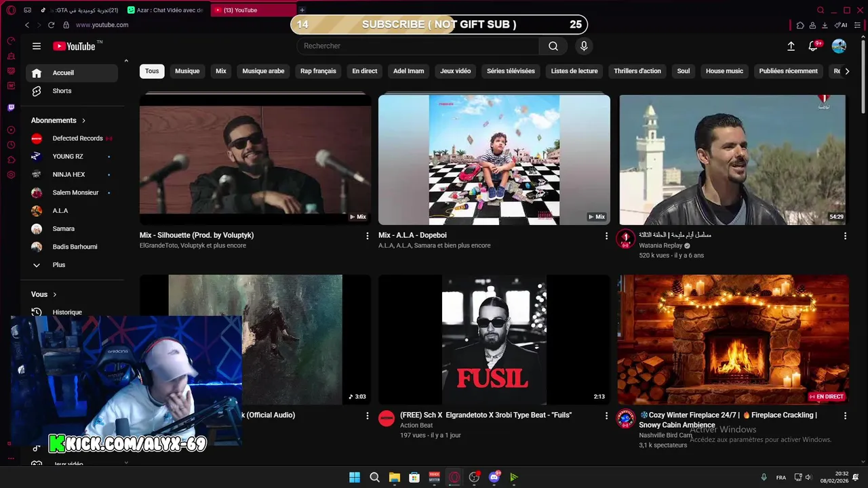Select the Musique arabe filter chip
This screenshot has width=868, height=488.
click(263, 71)
